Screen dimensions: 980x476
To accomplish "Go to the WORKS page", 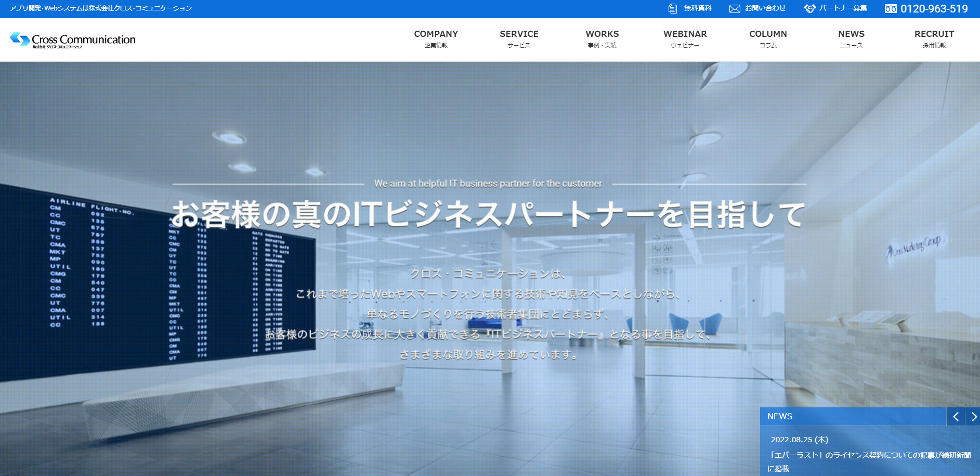I will point(602,39).
